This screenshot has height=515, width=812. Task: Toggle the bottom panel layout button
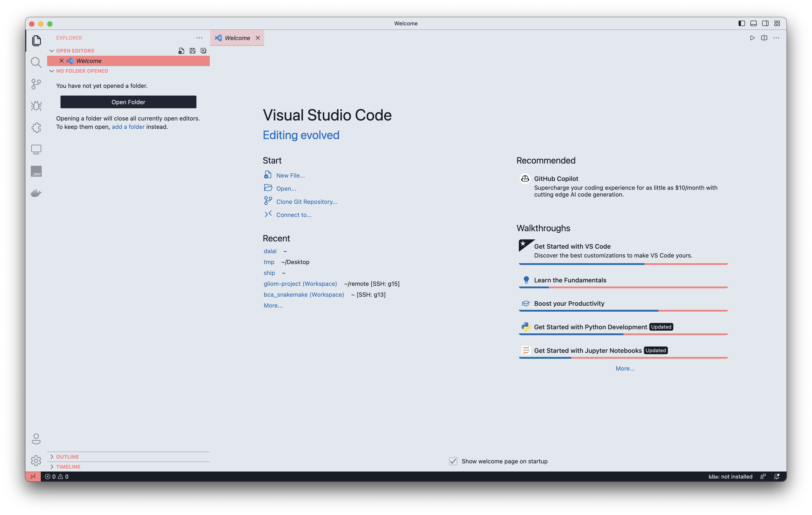pos(753,23)
